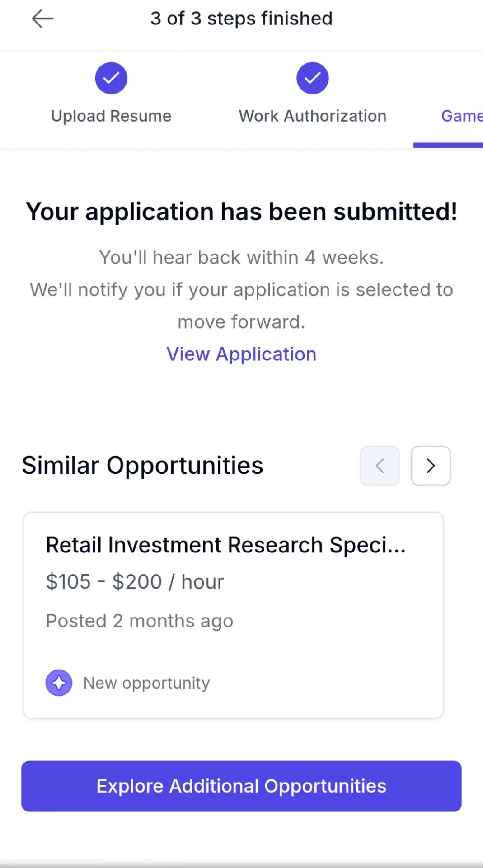483x868 pixels.
Task: Switch to the Game step tab
Action: pos(462,116)
